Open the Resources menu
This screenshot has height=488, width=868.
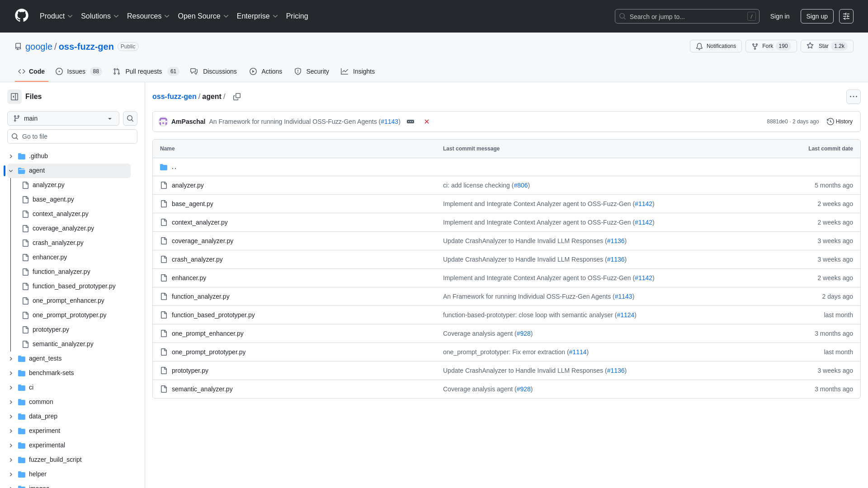148,16
